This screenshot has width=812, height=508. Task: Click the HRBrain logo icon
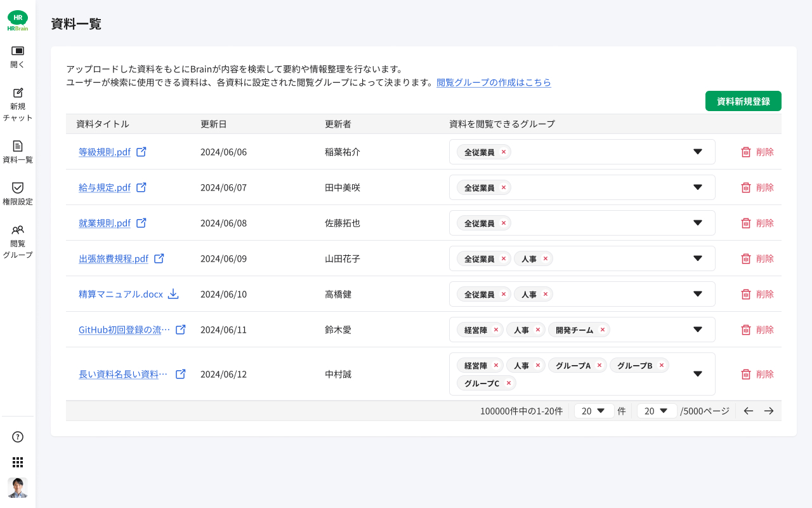18,20
